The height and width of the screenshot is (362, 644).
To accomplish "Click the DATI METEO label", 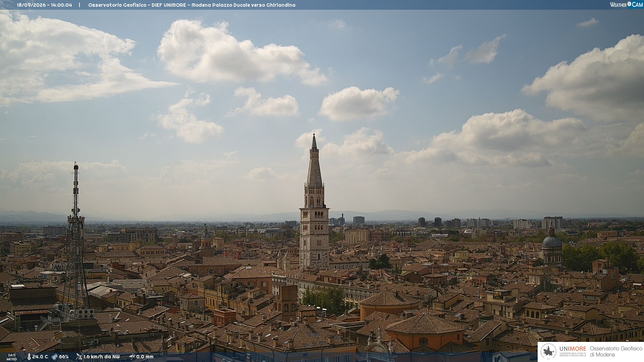I will [x=12, y=357].
